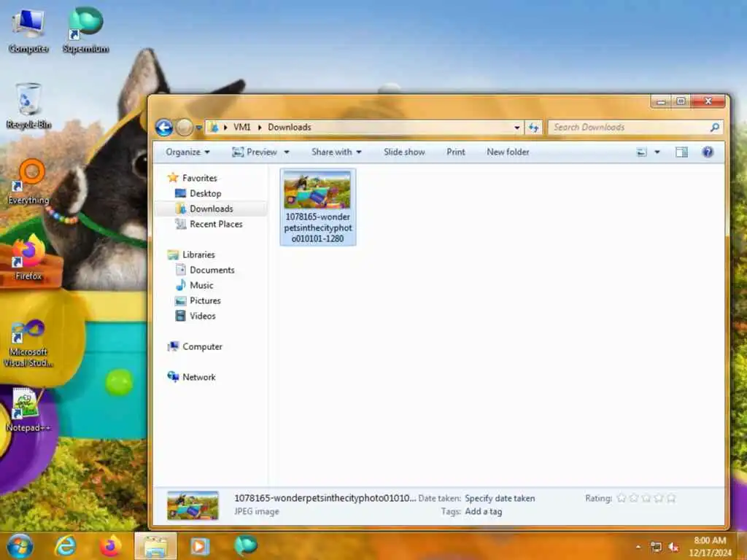Start a Slide show
Viewport: 747px width, 560px height.
(404, 152)
